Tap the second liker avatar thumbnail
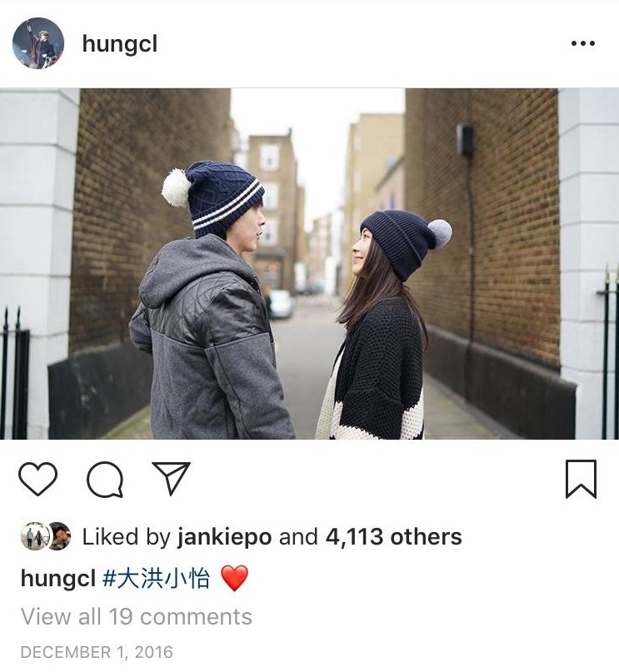The height and width of the screenshot is (672, 619). pyautogui.click(x=60, y=535)
